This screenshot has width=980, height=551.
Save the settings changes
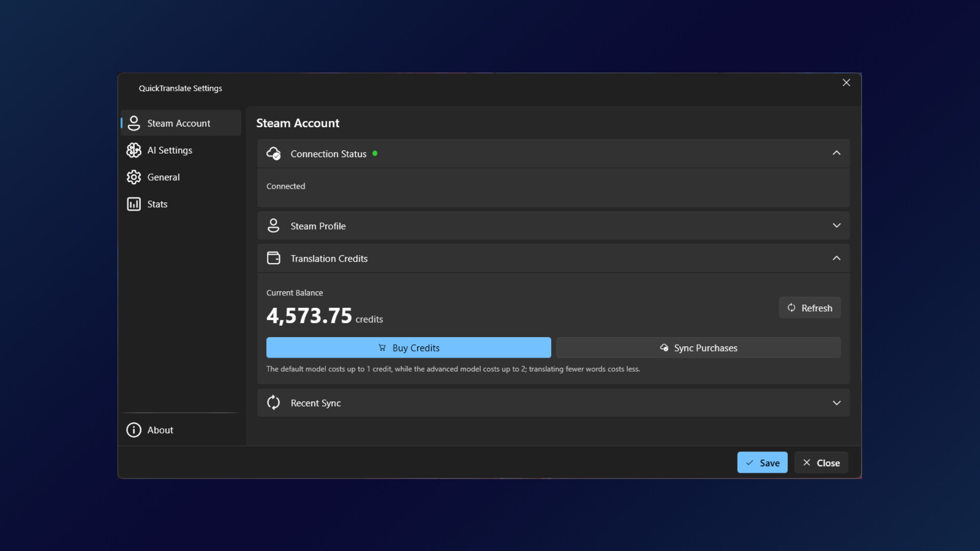coord(762,463)
